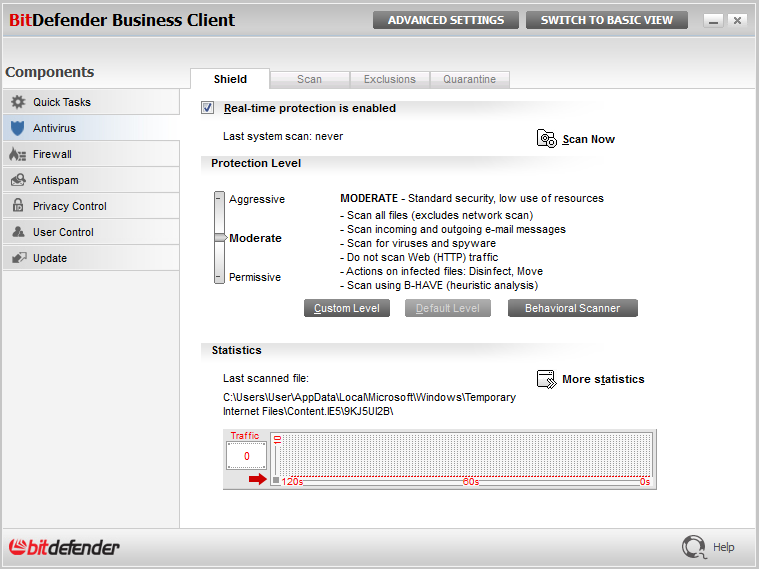Close the BitDefender window

click(737, 21)
